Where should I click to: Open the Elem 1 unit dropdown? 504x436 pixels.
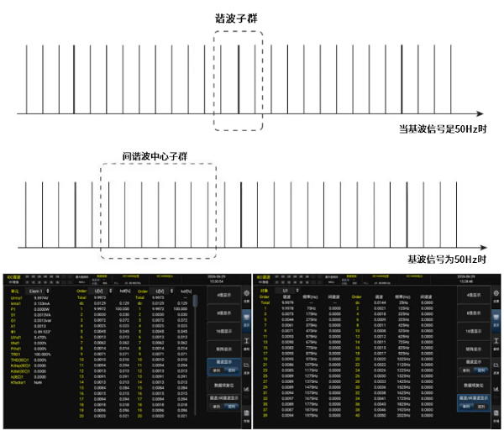38,291
